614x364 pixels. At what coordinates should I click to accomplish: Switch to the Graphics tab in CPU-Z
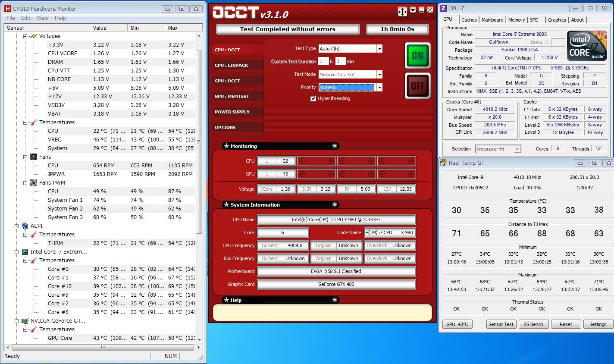pyautogui.click(x=557, y=20)
